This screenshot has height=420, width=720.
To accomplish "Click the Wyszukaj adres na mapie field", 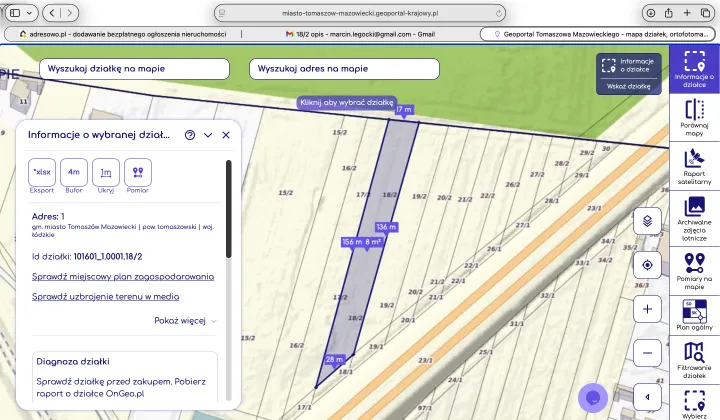I will click(x=344, y=69).
